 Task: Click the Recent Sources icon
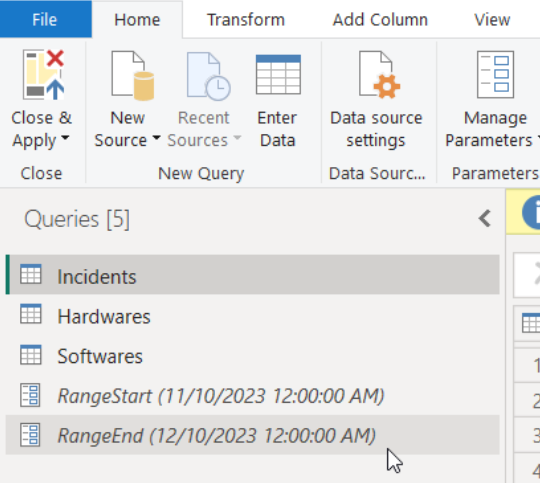208,76
